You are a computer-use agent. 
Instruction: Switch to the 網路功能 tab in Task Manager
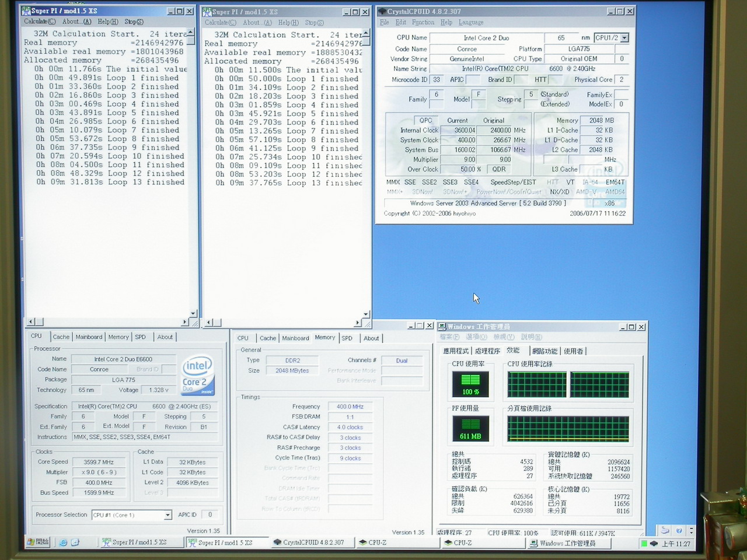pyautogui.click(x=544, y=351)
